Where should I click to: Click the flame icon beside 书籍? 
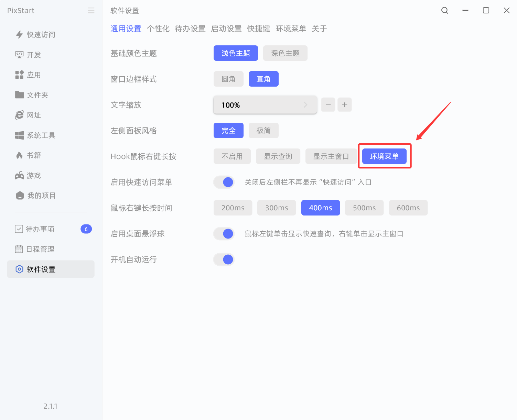coord(19,155)
